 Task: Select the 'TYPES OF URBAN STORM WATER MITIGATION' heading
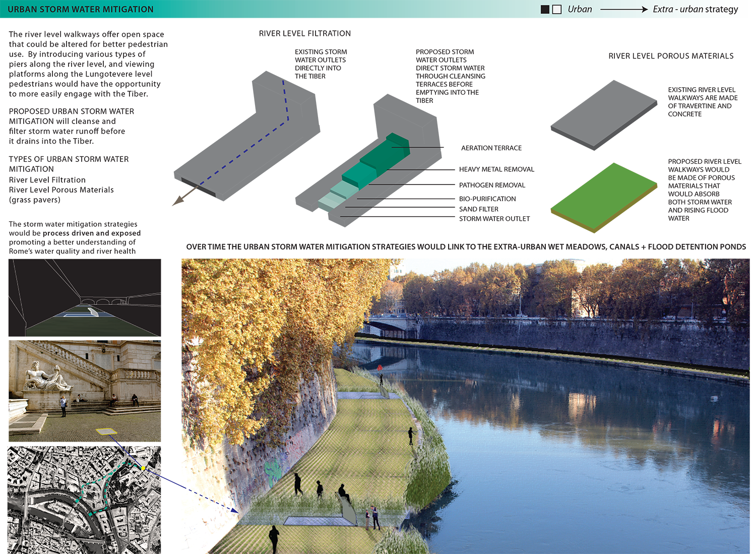(x=69, y=164)
